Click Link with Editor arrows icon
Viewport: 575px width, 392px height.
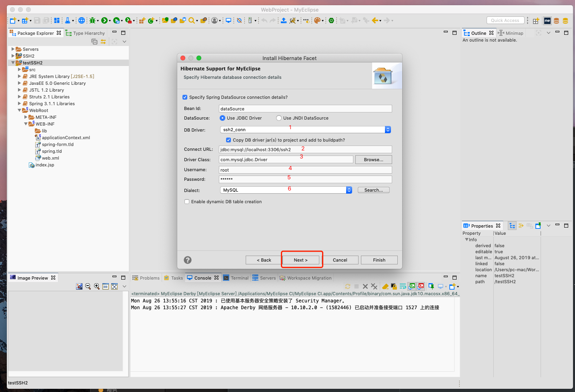(103, 42)
